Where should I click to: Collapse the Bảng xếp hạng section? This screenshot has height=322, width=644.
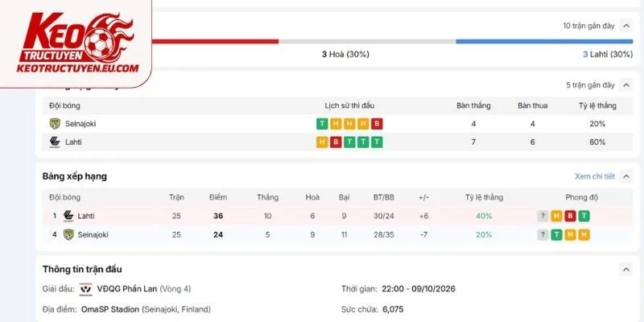pos(625,176)
